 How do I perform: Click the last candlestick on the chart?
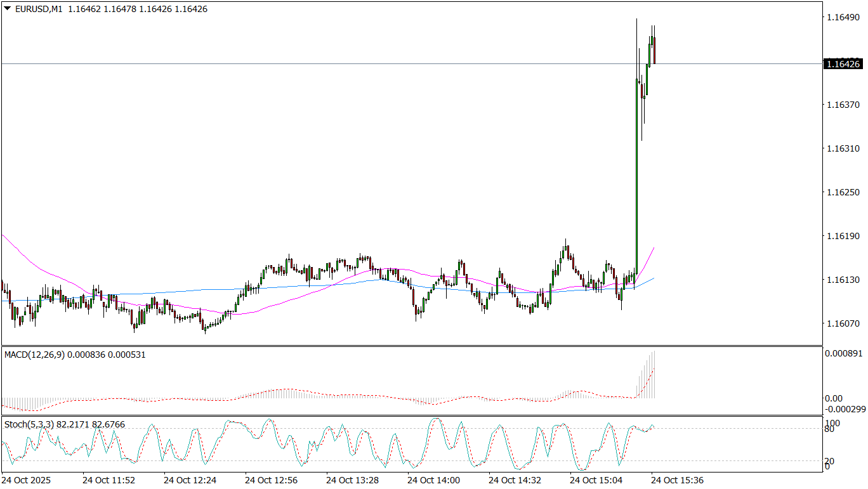click(654, 50)
